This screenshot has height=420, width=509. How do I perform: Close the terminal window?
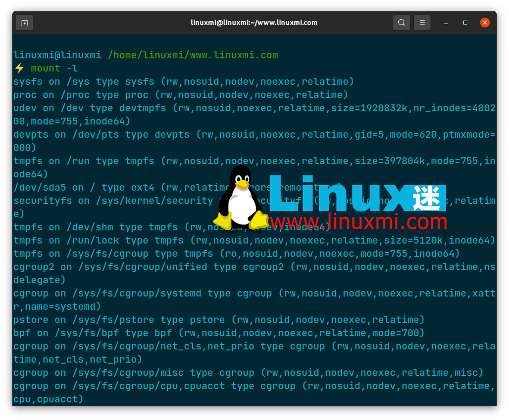coord(485,23)
